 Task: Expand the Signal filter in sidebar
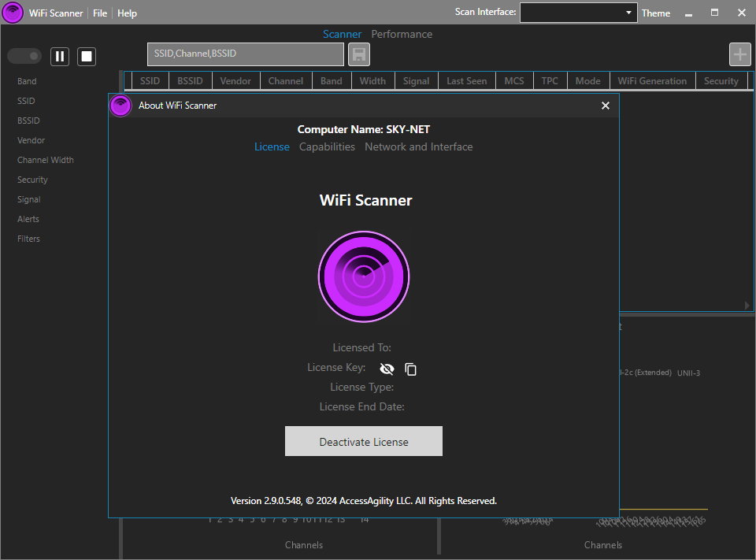29,199
